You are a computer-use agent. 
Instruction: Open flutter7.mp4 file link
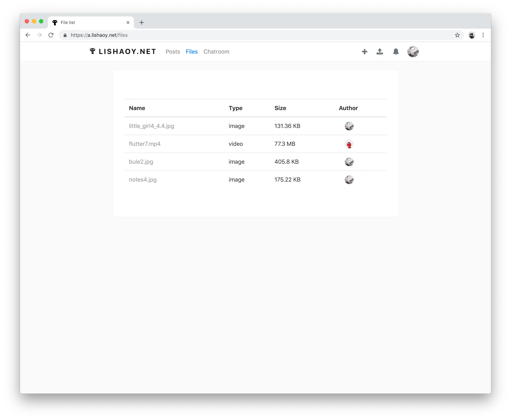point(144,144)
